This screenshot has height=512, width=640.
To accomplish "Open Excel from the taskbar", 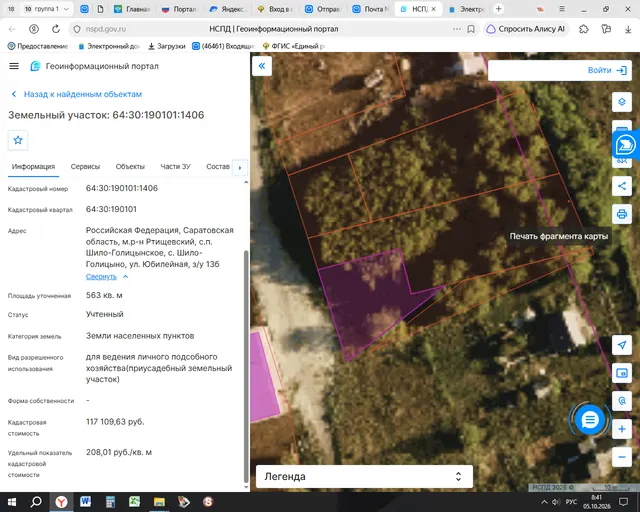I will tap(135, 502).
